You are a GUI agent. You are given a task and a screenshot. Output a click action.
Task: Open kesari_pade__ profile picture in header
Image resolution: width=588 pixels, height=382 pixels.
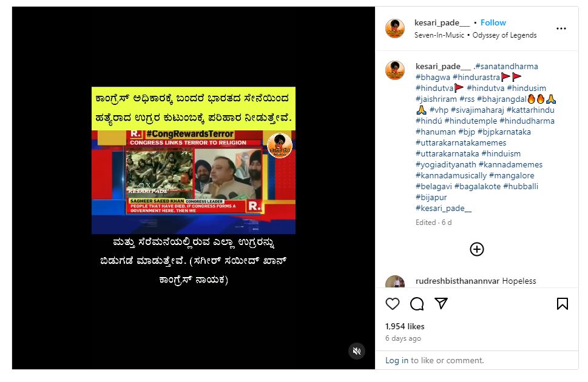395,28
